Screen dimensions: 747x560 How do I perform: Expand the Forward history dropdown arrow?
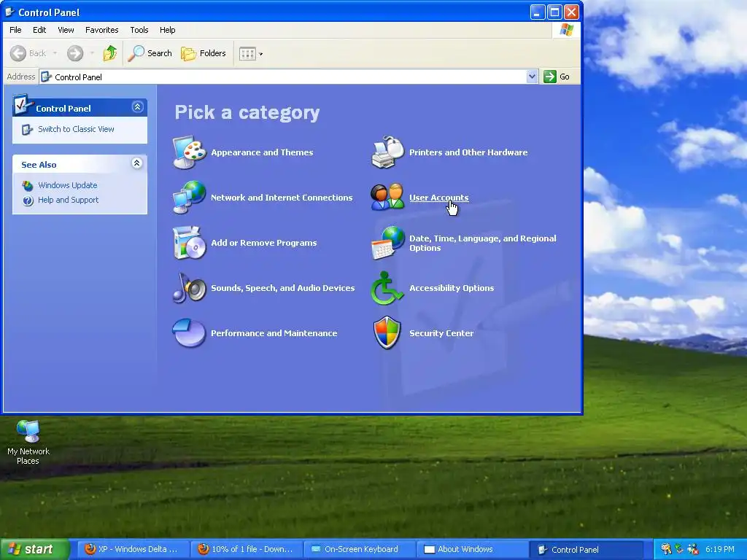point(92,53)
